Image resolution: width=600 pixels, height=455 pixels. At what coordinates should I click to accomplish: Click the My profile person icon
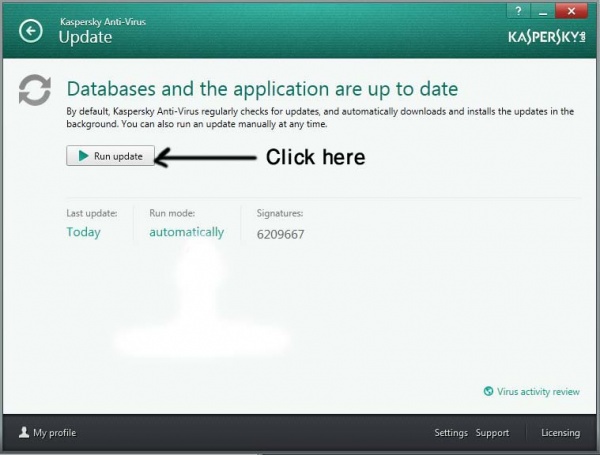click(x=24, y=432)
